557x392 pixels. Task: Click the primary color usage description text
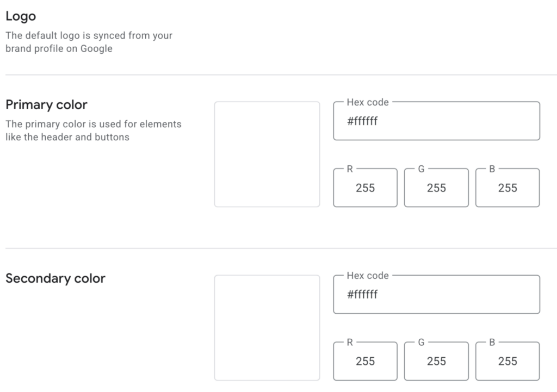(x=93, y=130)
